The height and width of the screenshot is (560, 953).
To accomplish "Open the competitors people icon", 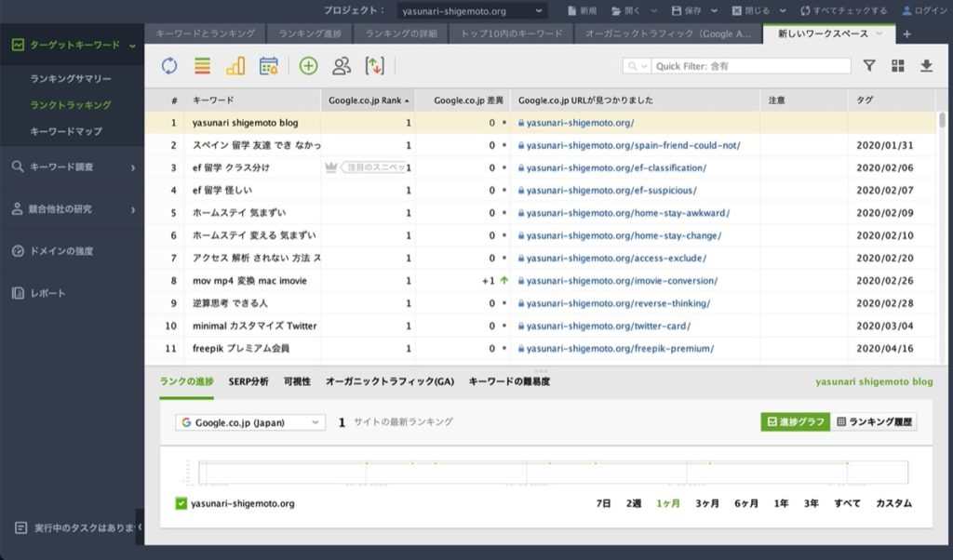I will tap(342, 66).
